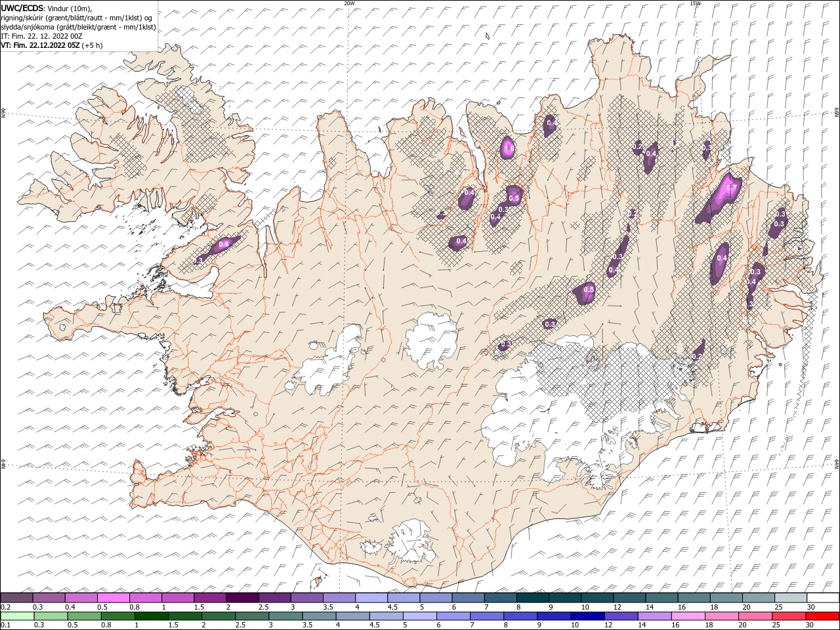Screen dimensions: 840x630
Task: Pick the dark teal 9 swatch in the purple scale
Action: pos(533,598)
